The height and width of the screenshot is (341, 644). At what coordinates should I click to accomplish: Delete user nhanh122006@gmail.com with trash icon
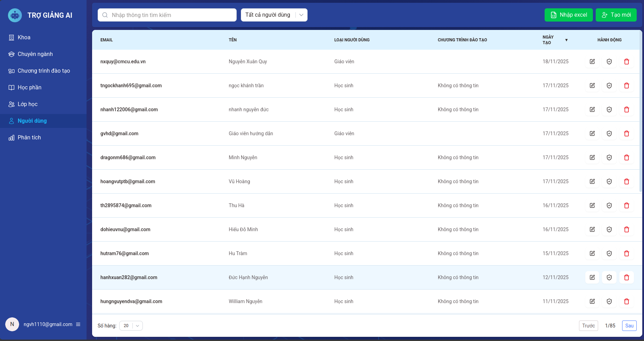627,109
